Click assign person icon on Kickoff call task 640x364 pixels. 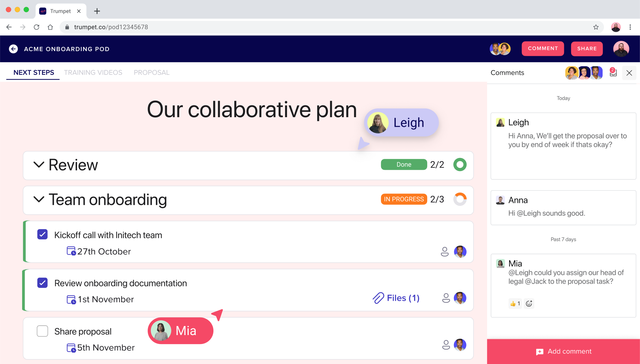(445, 251)
